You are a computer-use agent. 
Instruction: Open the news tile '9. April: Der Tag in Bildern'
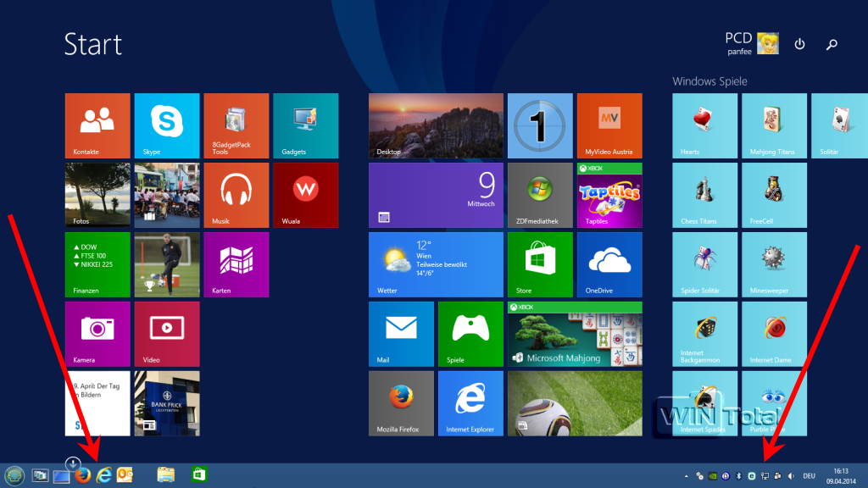(x=97, y=403)
